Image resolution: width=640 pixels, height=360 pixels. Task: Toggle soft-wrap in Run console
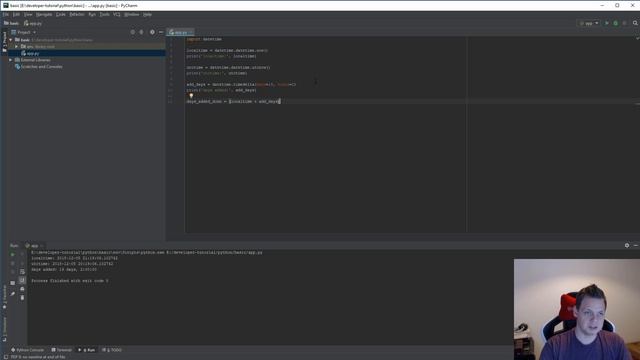22,271
